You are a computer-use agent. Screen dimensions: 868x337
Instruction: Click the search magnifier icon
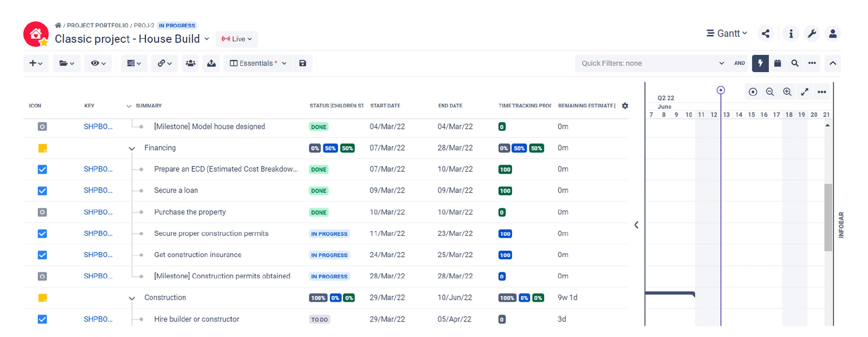(794, 63)
